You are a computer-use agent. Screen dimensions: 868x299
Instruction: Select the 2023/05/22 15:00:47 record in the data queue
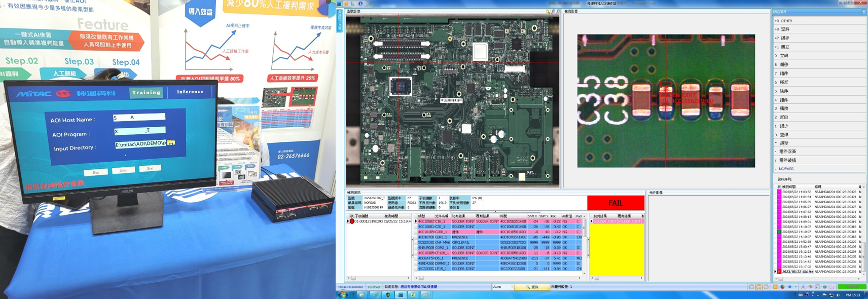tap(818, 247)
